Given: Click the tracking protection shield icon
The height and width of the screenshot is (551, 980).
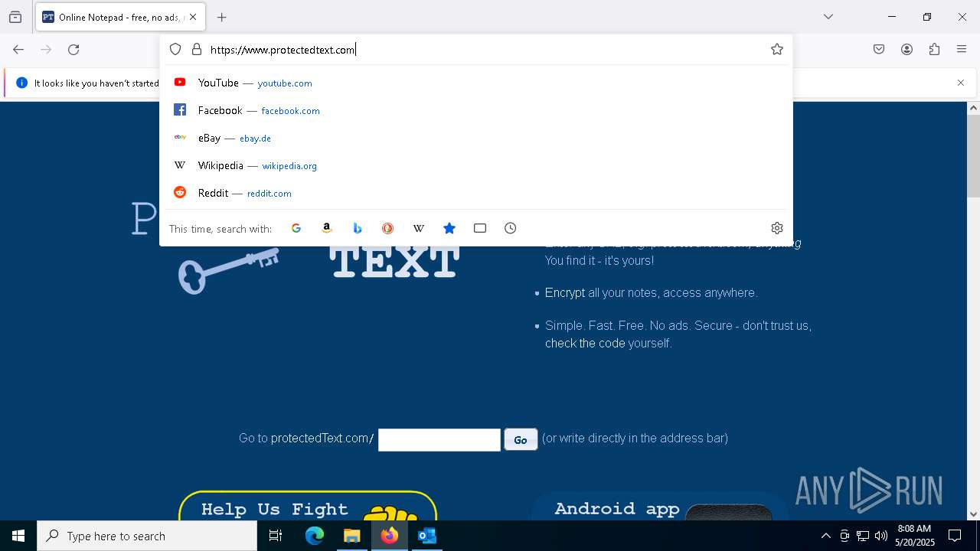Looking at the screenshot, I should [x=175, y=50].
